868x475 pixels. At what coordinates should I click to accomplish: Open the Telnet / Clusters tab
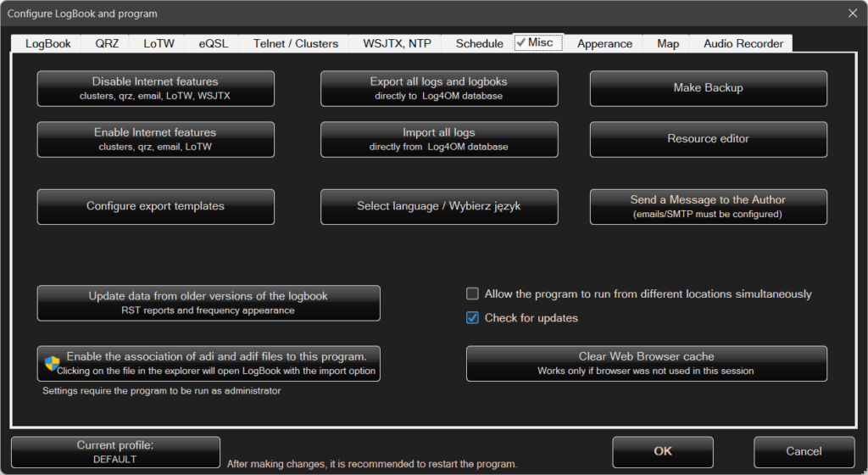(295, 43)
